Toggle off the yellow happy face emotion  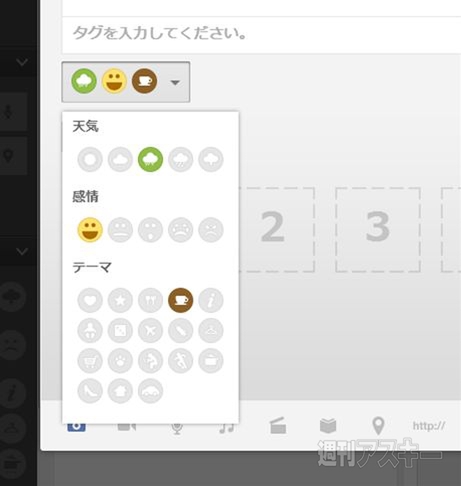click(90, 230)
